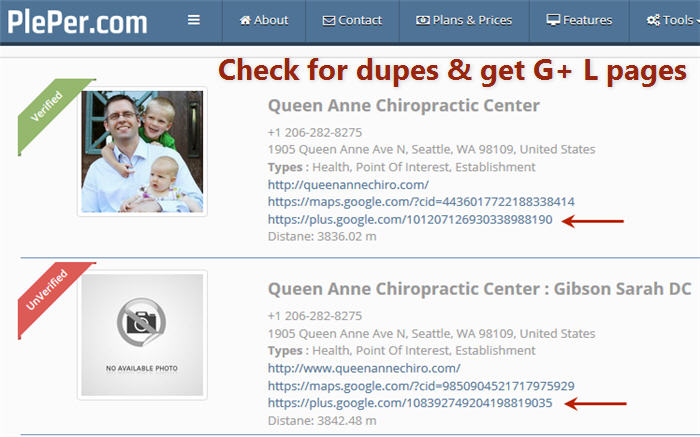Open the Contact menu item
This screenshot has height=437, width=700.
(352, 20)
